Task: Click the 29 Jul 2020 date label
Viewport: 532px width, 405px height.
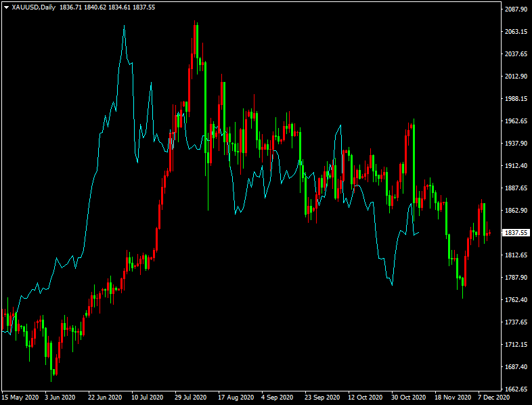Action: [x=190, y=398]
